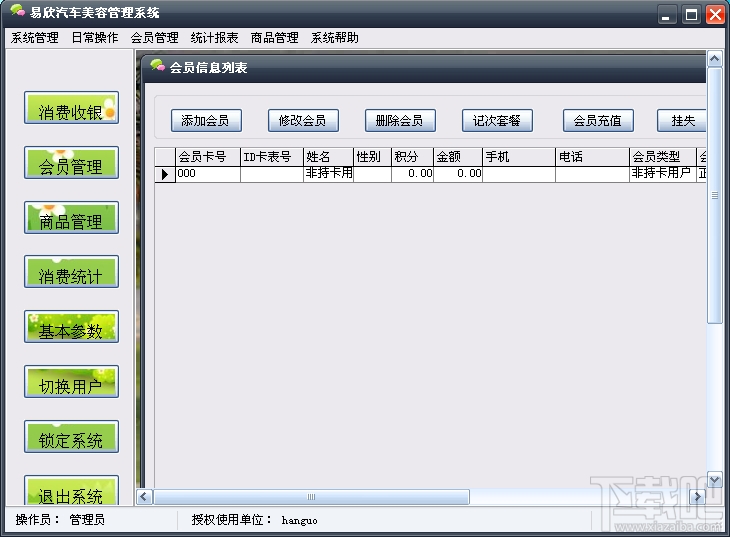Open the 系统帮助 menu
The width and height of the screenshot is (730, 537).
click(335, 38)
